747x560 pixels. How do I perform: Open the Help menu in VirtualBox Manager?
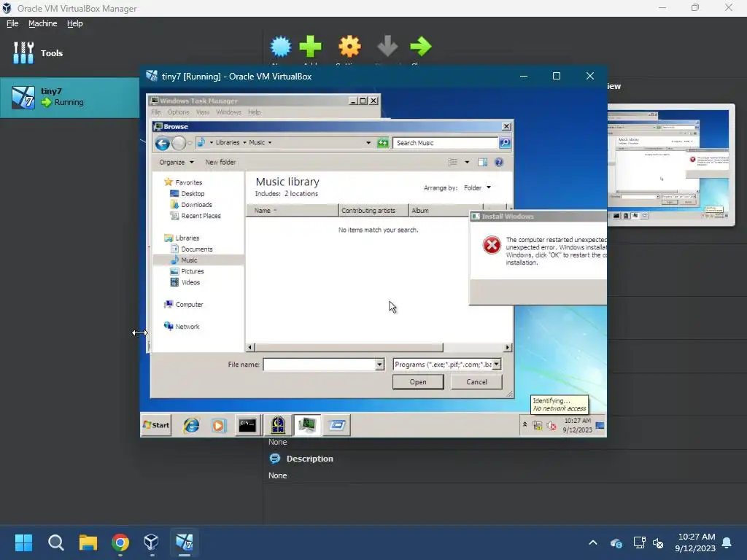(75, 23)
